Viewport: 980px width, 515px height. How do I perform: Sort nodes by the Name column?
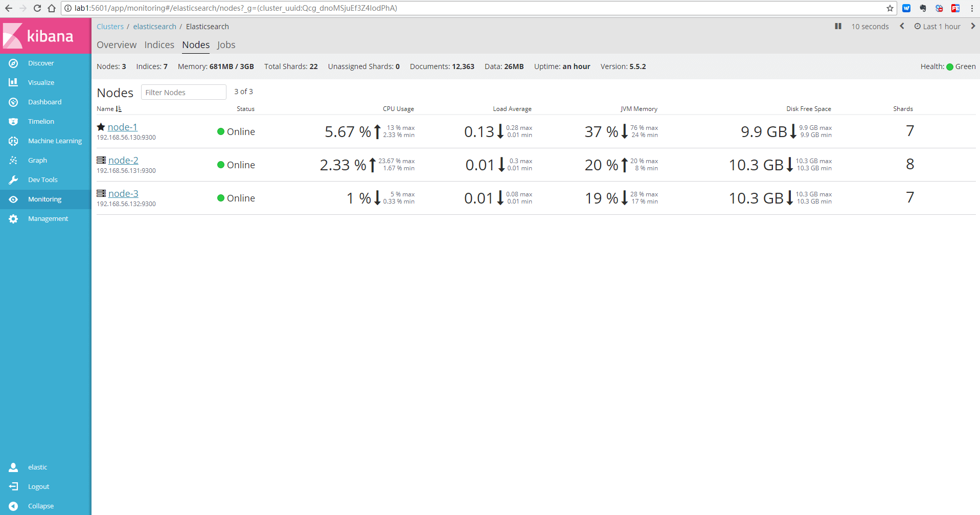tap(109, 109)
